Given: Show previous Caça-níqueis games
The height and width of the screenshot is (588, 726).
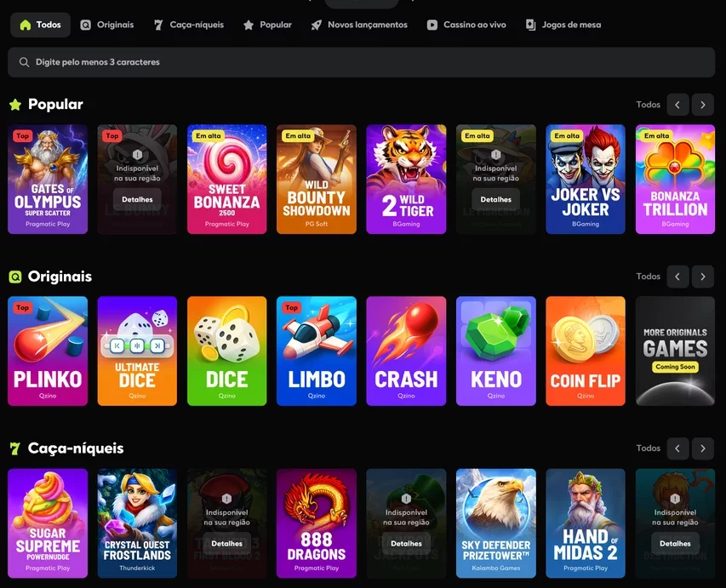Looking at the screenshot, I should (x=677, y=448).
